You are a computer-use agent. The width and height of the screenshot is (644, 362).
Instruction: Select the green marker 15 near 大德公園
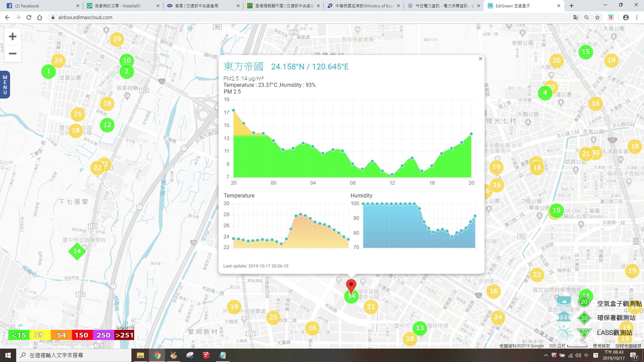pyautogui.click(x=586, y=52)
